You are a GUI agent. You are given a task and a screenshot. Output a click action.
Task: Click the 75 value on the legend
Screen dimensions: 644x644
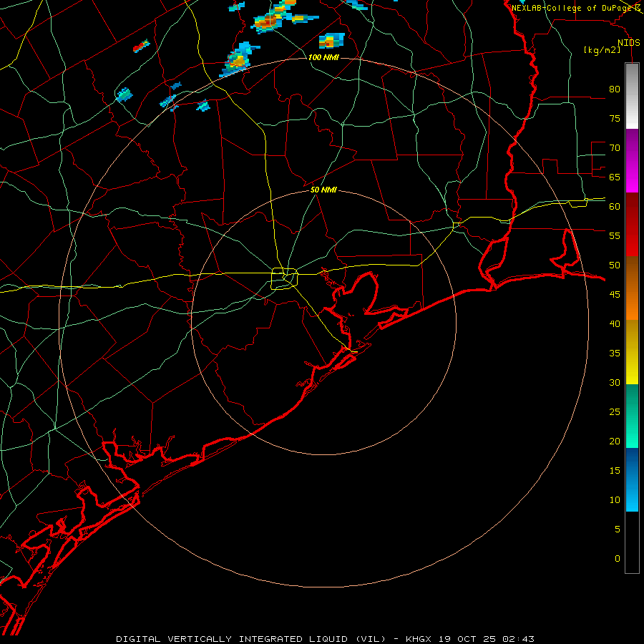tap(615, 118)
